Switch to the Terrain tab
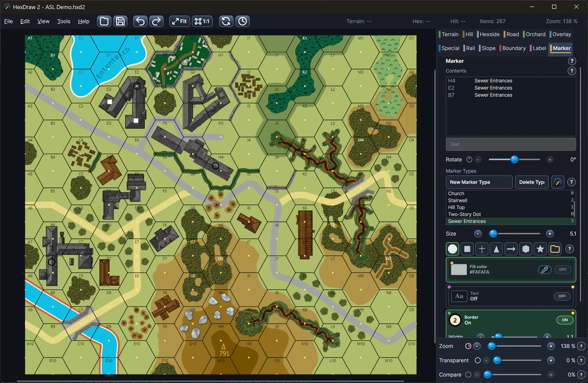Viewport: 588px width, 383px height. 449,34
